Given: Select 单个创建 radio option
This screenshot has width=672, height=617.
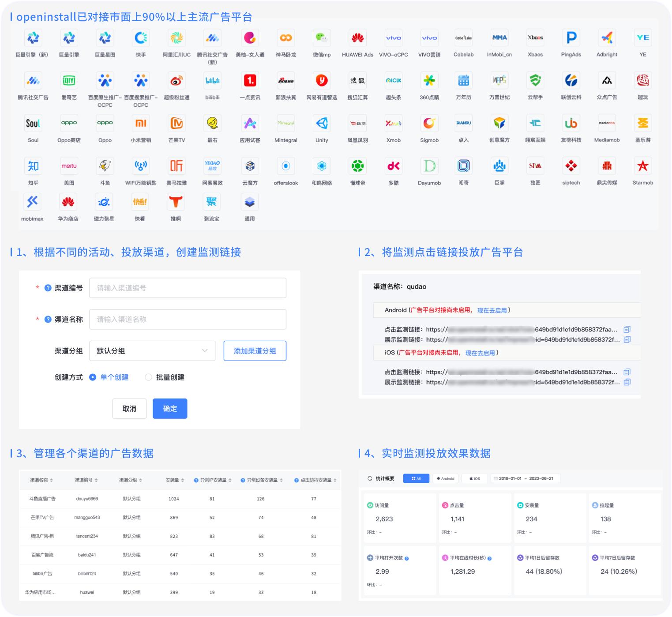Looking at the screenshot, I should tap(93, 377).
